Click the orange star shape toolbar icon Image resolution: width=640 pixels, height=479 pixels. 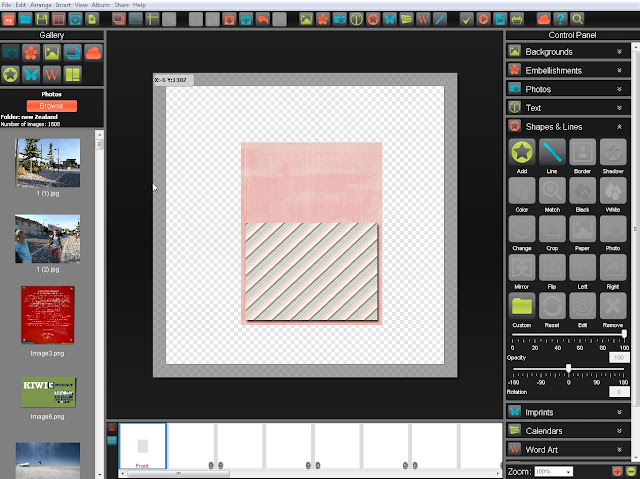373,19
